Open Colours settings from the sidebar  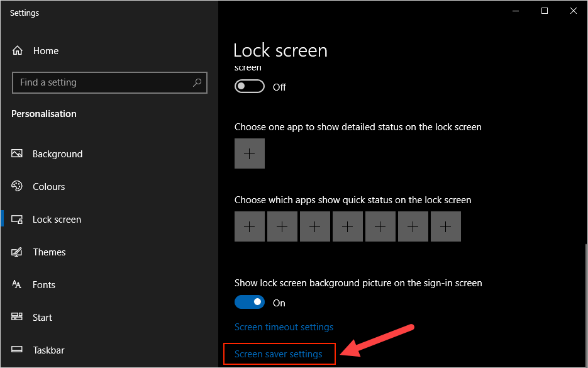coord(48,186)
